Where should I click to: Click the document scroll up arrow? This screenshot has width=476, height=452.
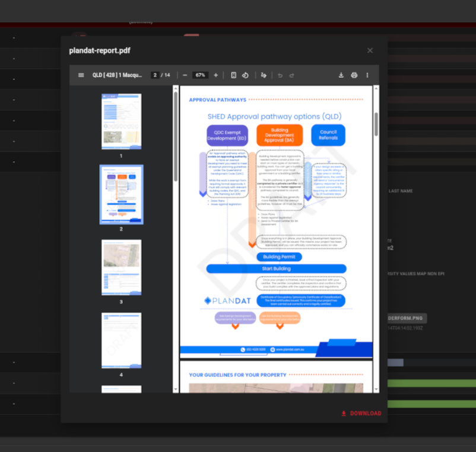pyautogui.click(x=376, y=88)
